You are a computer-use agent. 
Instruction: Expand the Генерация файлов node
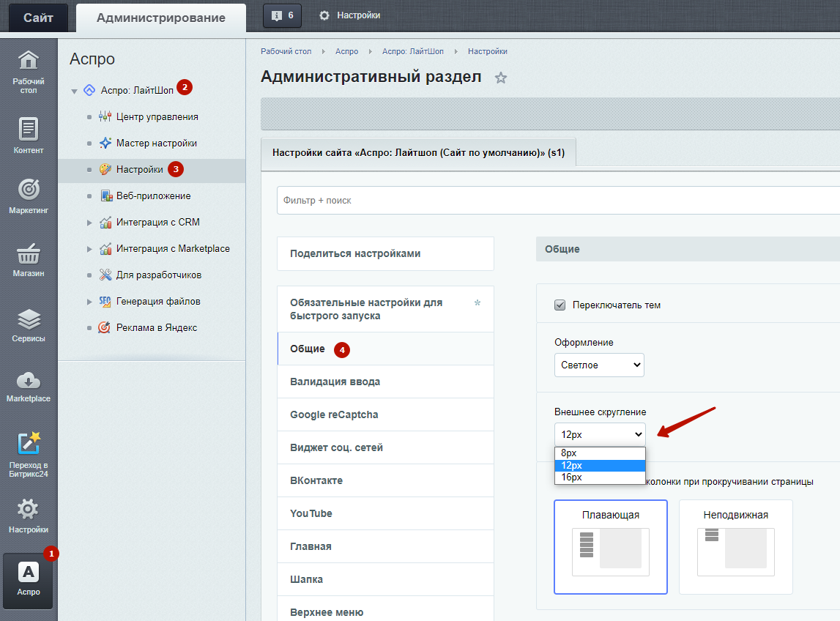(x=89, y=302)
